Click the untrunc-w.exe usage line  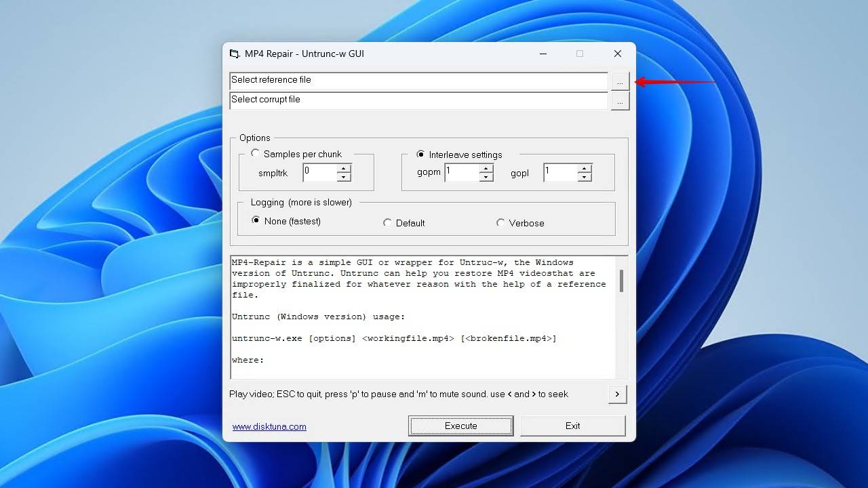394,338
